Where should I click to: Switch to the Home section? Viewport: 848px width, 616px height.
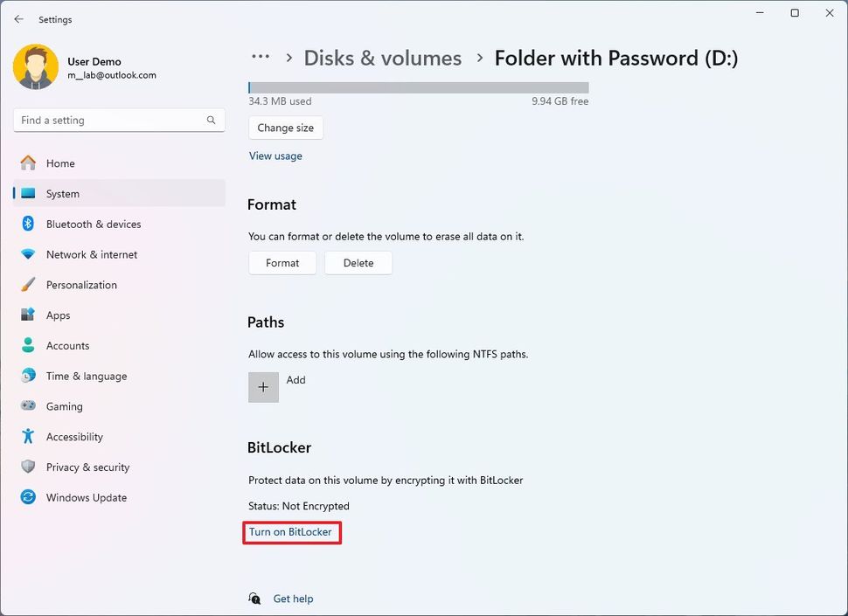(x=60, y=163)
